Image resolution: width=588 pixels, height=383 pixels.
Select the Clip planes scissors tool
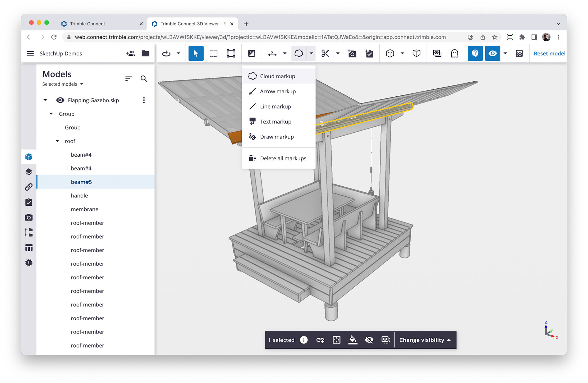[x=325, y=53]
